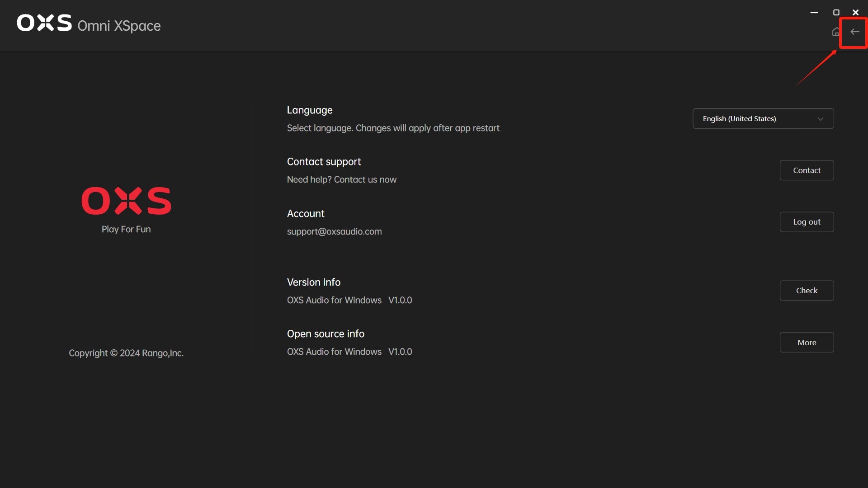Screen dimensions: 868x488
Task: Minimize the Omni XSpace window
Action: (814, 13)
